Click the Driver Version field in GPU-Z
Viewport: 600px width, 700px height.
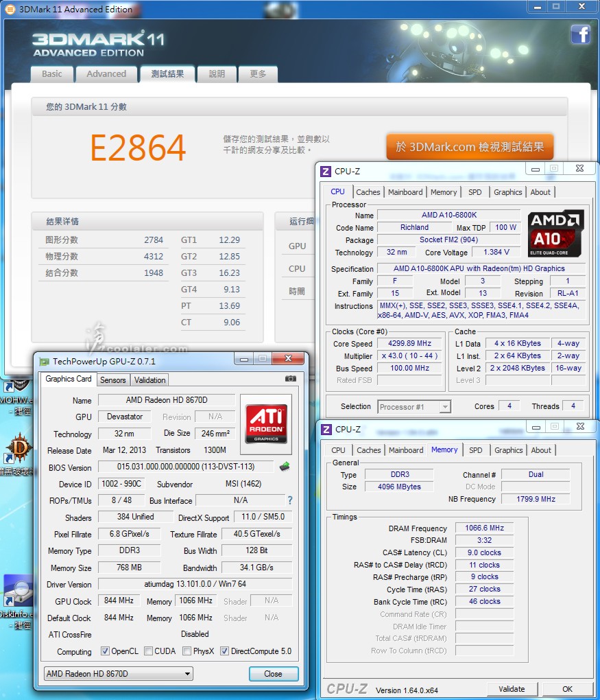[195, 584]
